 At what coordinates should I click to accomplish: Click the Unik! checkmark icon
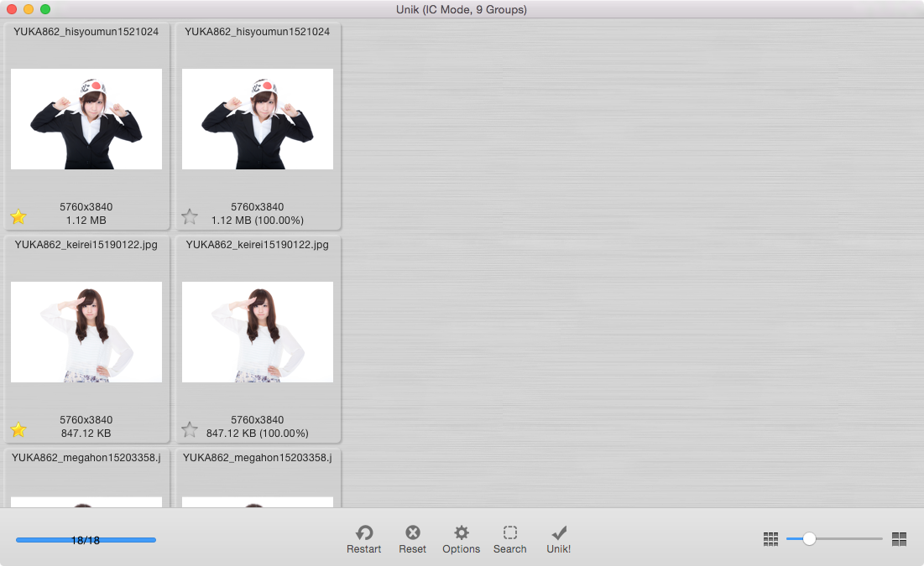(x=559, y=532)
